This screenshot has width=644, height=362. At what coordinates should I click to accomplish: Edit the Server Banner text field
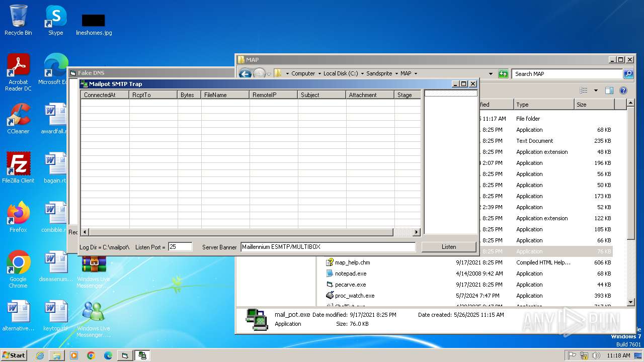point(328,247)
